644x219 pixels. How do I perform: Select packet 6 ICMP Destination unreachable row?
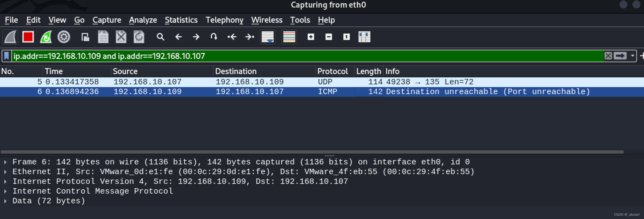322,92
